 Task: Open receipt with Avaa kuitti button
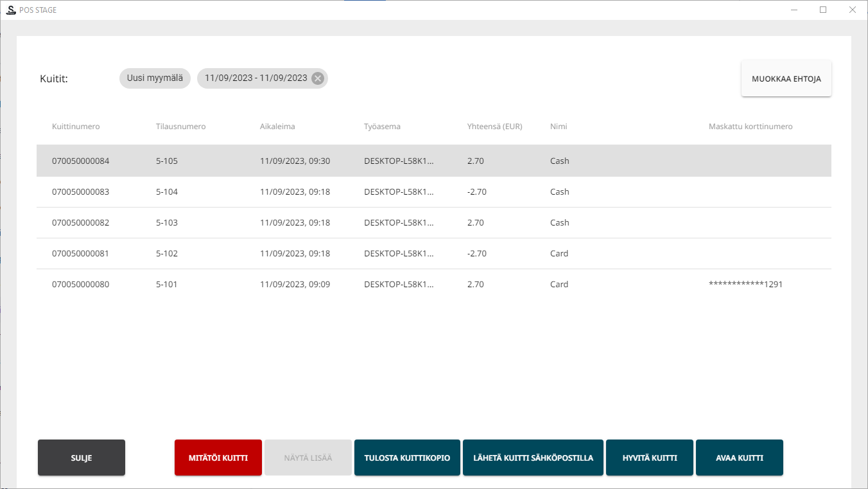pyautogui.click(x=739, y=458)
